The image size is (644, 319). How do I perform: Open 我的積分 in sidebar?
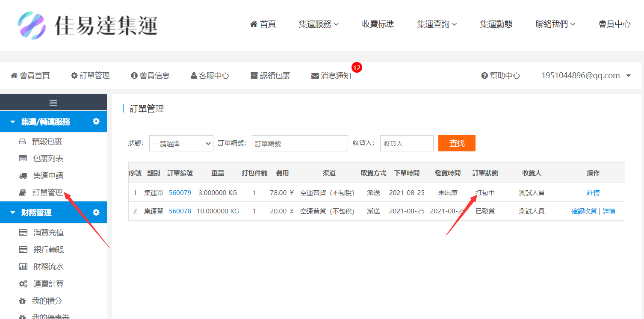point(47,301)
